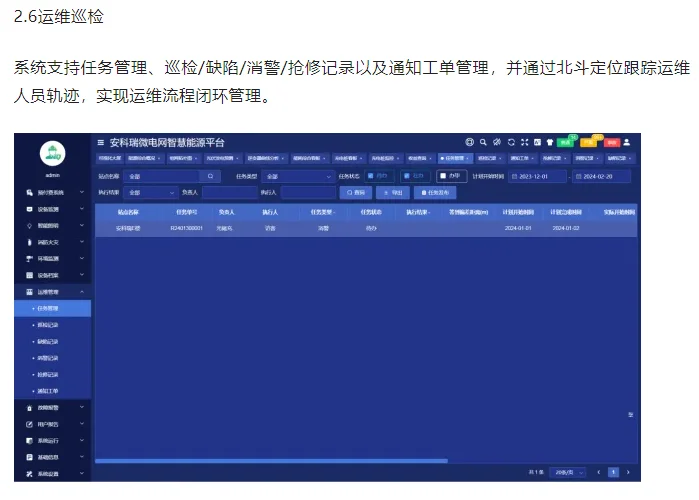Click the 智能照明 sidebar icon
Screen dimensions: 699x500
point(29,225)
